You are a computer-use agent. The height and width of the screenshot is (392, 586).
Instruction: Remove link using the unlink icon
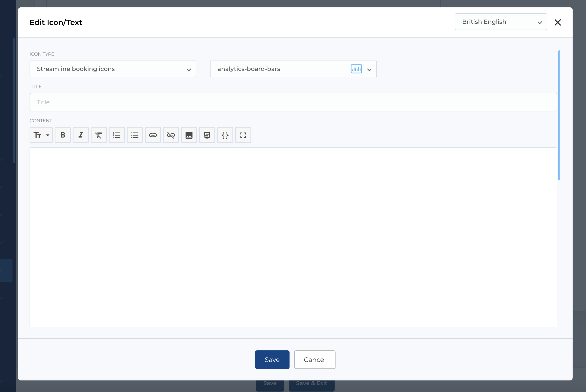pos(171,135)
